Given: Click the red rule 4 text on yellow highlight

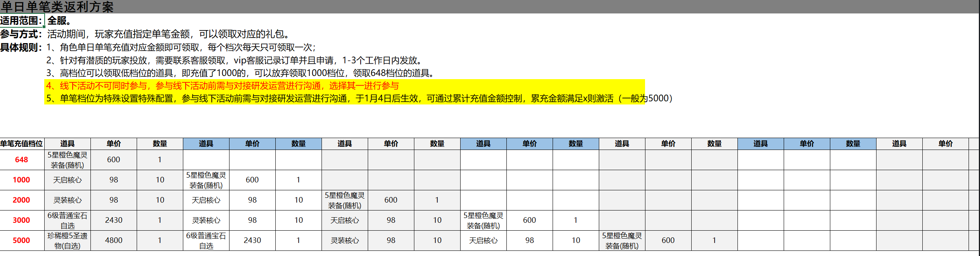Looking at the screenshot, I should pos(222,86).
